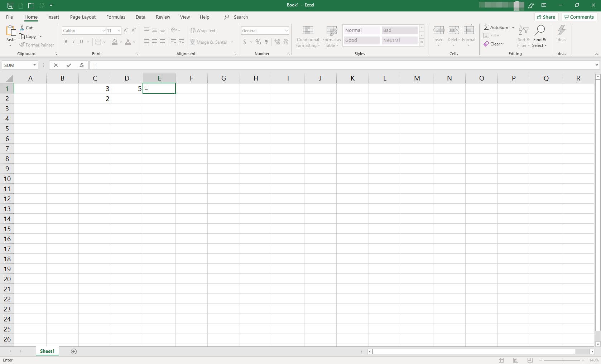Open the File tab
The height and width of the screenshot is (364, 601).
(10, 17)
